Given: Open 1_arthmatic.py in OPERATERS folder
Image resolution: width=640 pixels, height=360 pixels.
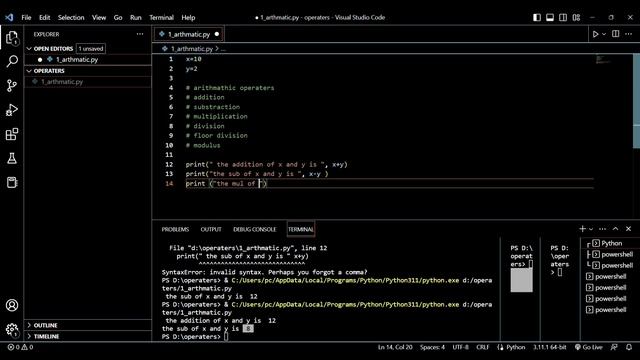Looking at the screenshot, I should [62, 82].
